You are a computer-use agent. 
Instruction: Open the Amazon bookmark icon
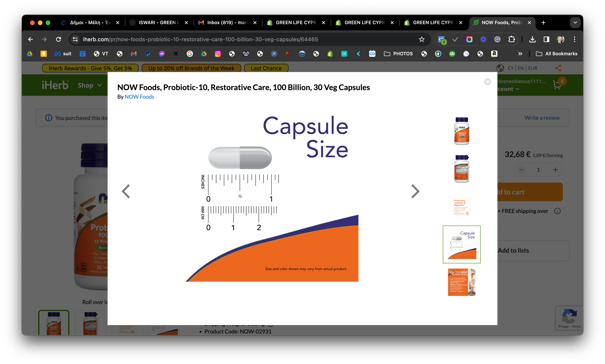[494, 54]
